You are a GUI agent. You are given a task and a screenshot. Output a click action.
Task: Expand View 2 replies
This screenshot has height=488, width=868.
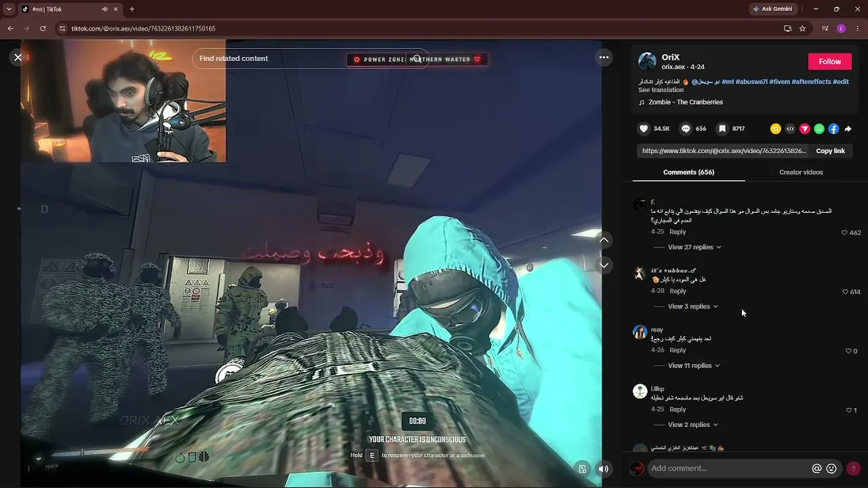(692, 425)
